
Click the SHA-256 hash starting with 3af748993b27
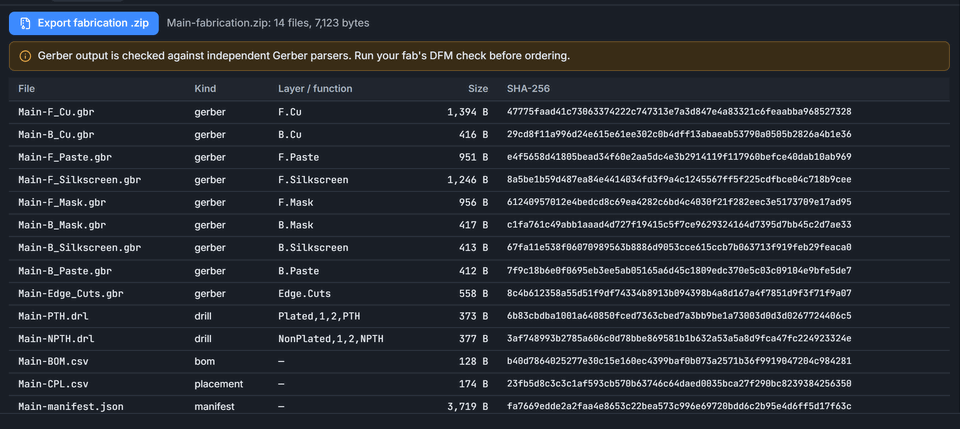pos(679,339)
